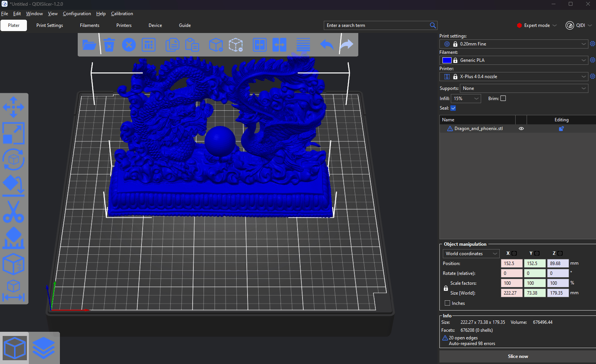Enable the Brim checkbox
This screenshot has width=596, height=364.
pos(503,98)
